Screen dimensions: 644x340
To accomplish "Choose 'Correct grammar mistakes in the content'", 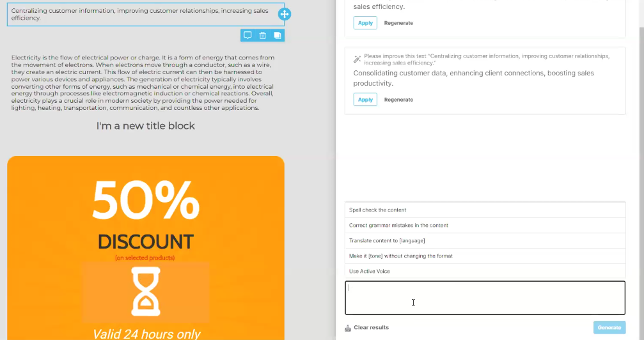I will [x=485, y=226].
